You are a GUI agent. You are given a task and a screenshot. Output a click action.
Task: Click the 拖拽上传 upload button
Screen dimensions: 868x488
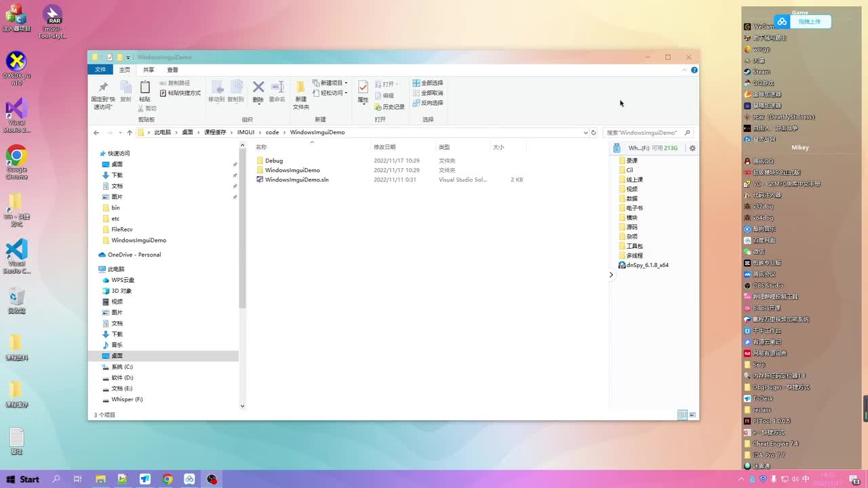click(803, 22)
